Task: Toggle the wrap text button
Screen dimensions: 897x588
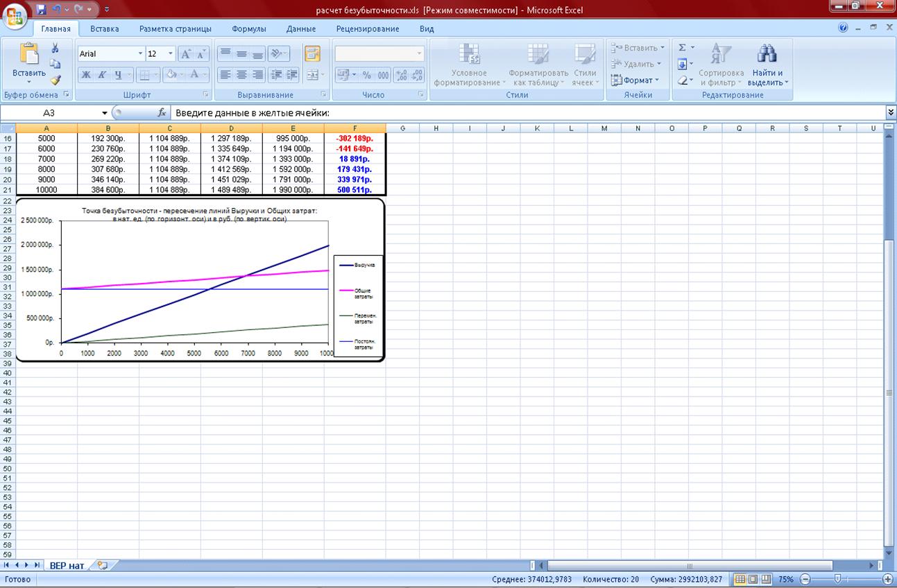Action: tap(312, 53)
